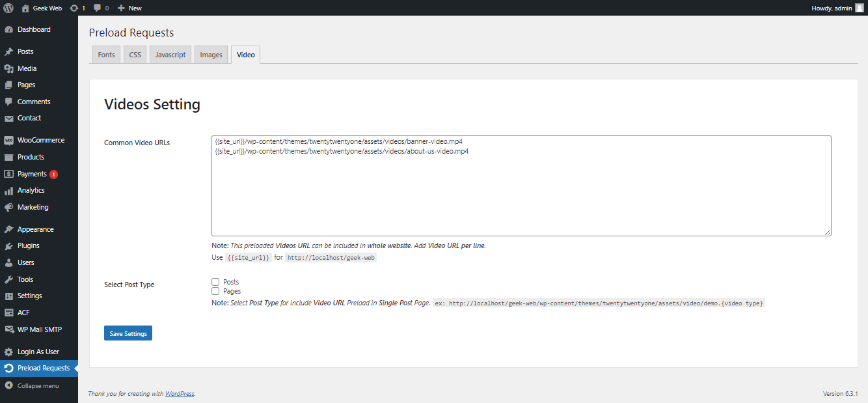The height and width of the screenshot is (403, 868).
Task: Click the Select Post Type label
Action: tap(129, 285)
